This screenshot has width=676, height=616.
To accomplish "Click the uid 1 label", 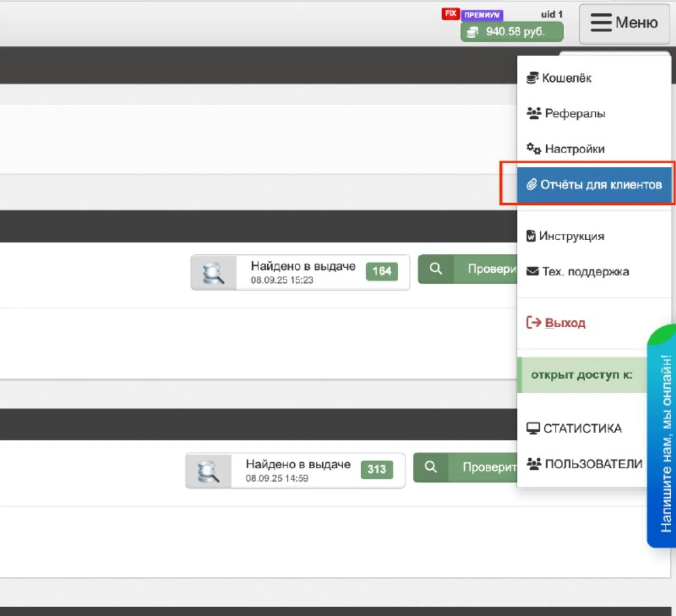I will pos(552,14).
